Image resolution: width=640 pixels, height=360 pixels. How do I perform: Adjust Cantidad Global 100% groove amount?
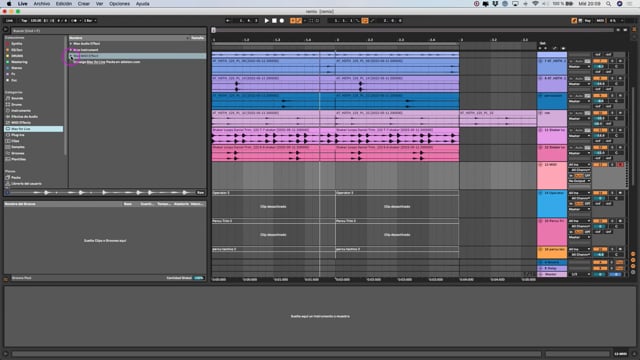198,278
